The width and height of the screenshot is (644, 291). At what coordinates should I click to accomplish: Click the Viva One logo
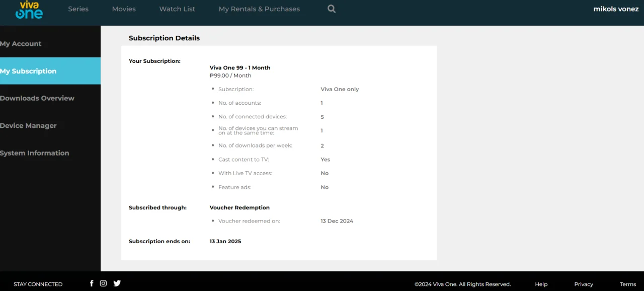[x=29, y=10]
